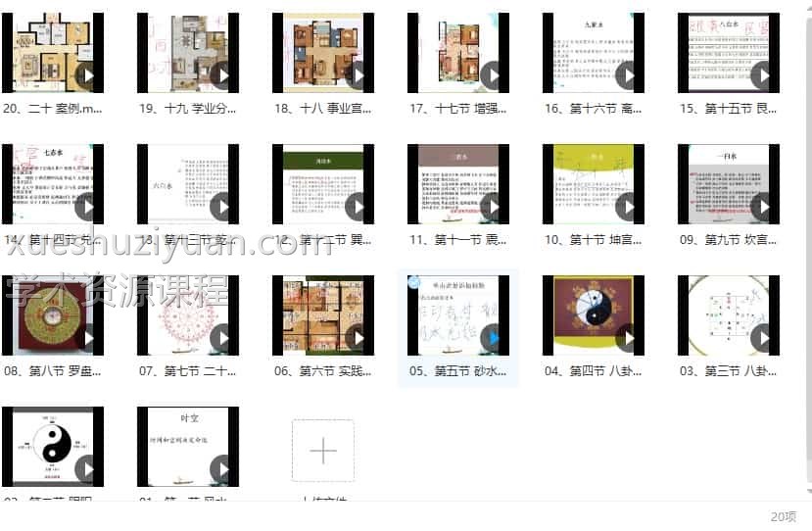812x531 pixels.
Task: Click the plus icon to upload a file
Action: coord(323,451)
